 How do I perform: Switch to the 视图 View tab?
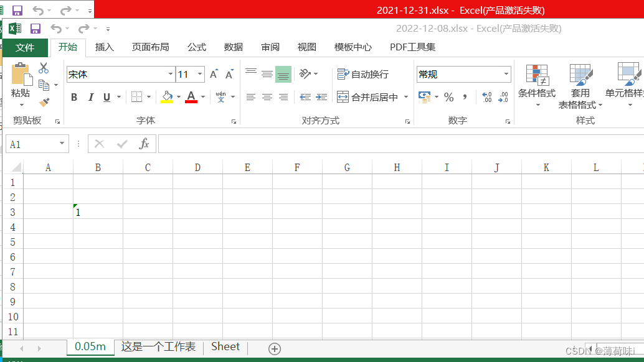point(307,47)
